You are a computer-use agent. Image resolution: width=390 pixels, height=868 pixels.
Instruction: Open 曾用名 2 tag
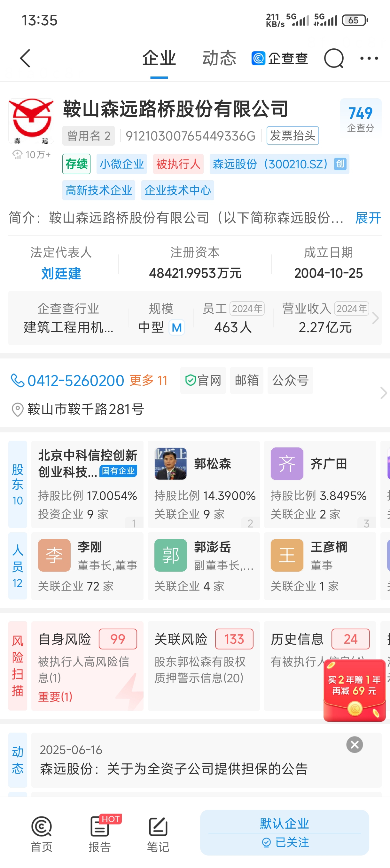click(x=89, y=136)
